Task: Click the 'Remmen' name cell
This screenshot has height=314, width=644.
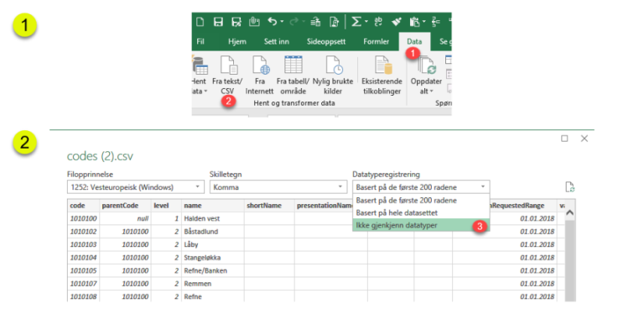Action: (213, 284)
